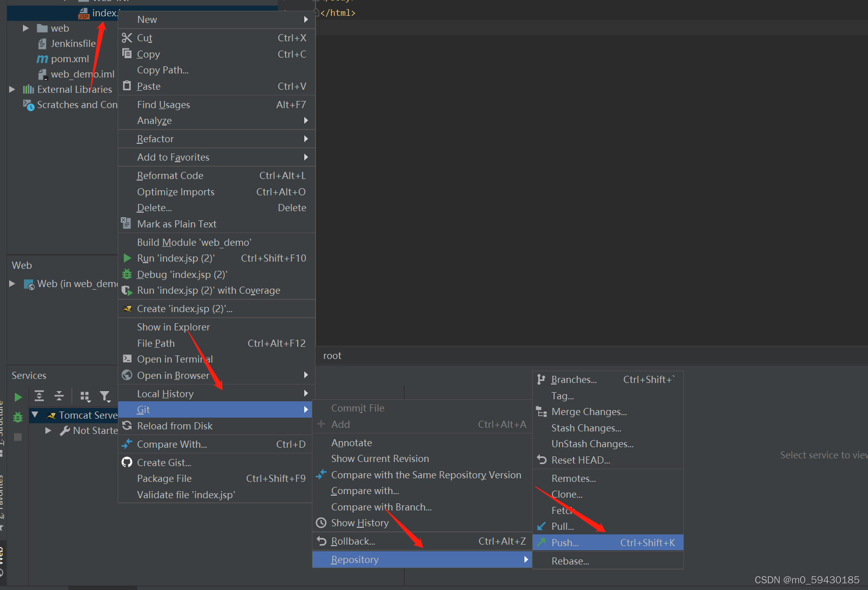Open the Repository submenu

(422, 559)
